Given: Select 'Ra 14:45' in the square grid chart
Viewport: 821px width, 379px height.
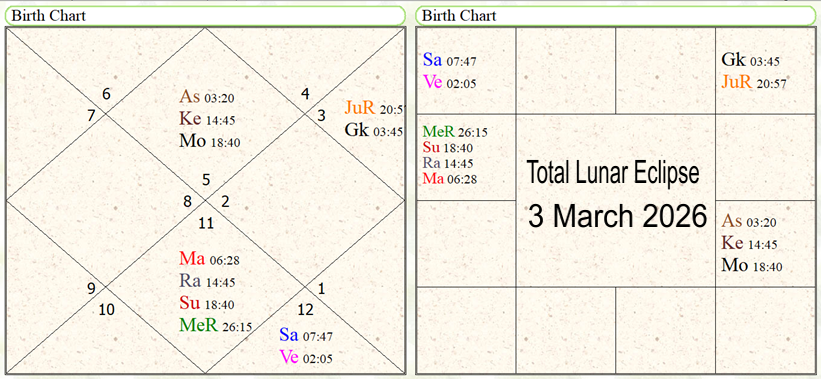Looking at the screenshot, I should tap(448, 163).
